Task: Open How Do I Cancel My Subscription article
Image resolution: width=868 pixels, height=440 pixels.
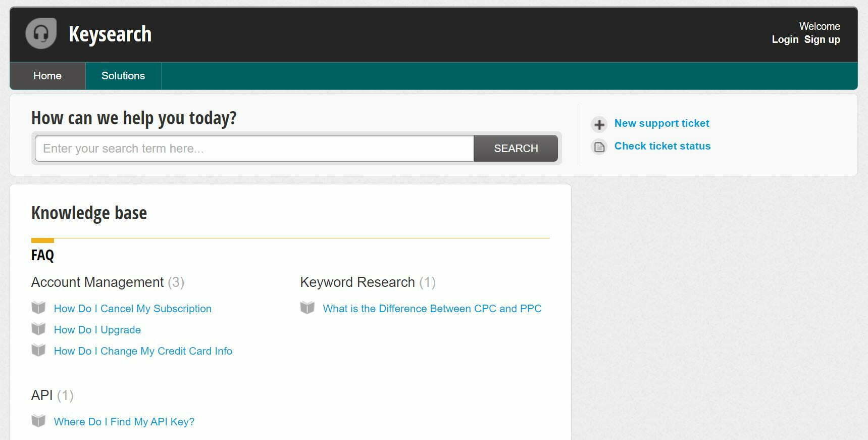Action: tap(133, 309)
